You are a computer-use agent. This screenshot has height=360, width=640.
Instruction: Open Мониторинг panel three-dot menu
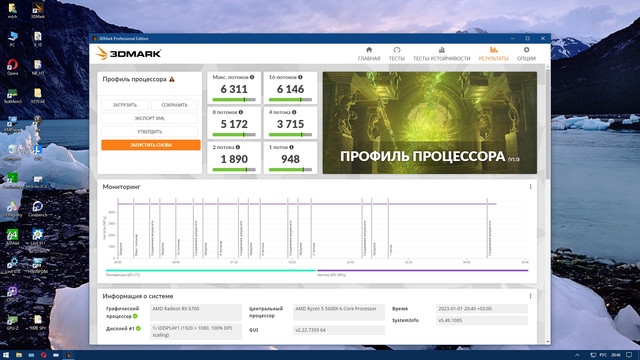[x=530, y=187]
